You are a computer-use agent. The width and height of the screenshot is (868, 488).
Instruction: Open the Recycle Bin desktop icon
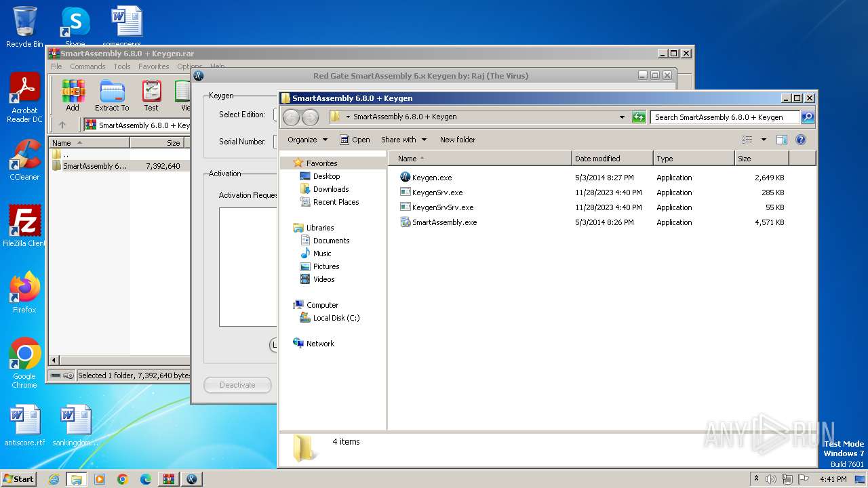pos(24,27)
